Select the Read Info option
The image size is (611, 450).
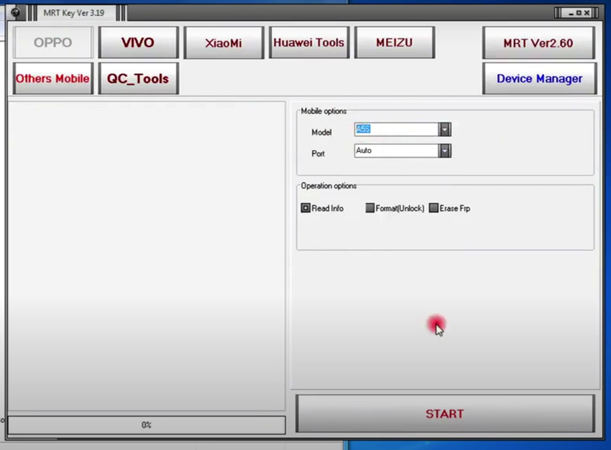pyautogui.click(x=306, y=208)
